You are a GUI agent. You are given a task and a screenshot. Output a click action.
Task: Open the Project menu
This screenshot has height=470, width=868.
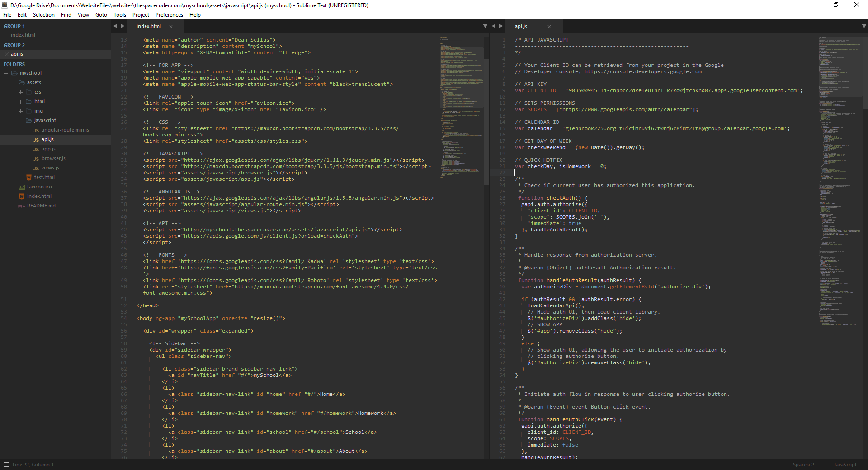[141, 15]
